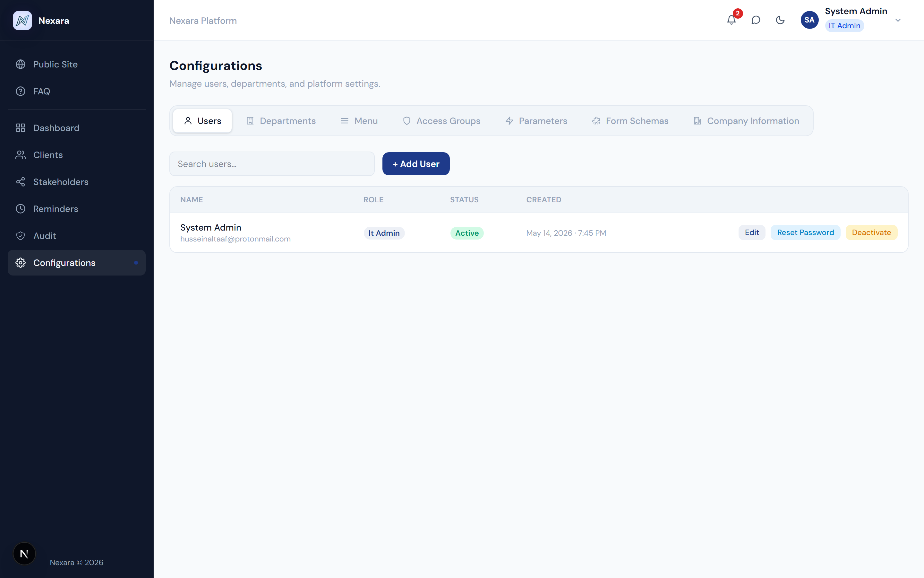
Task: Switch to the Access Groups tab
Action: pyautogui.click(x=441, y=121)
